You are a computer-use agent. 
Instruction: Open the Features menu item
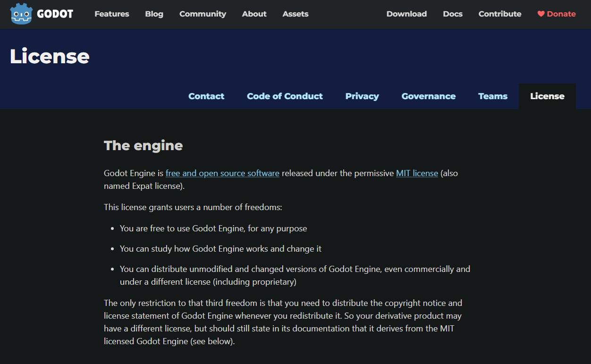[112, 14]
